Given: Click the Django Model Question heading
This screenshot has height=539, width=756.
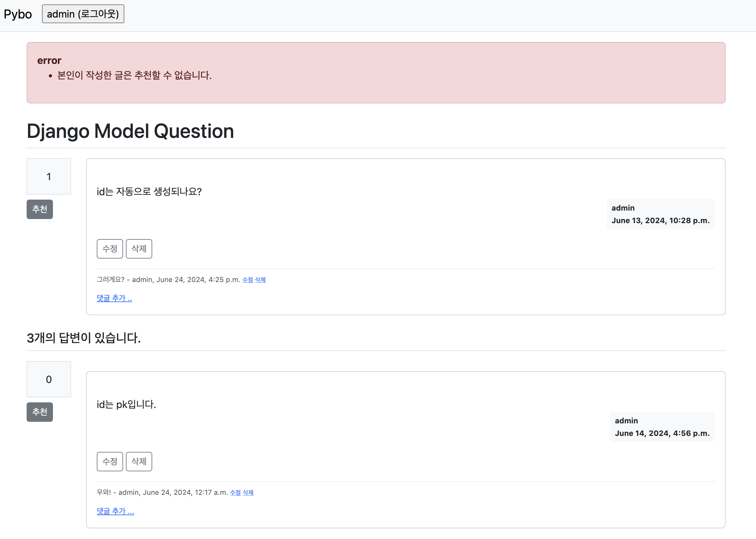Looking at the screenshot, I should click(x=130, y=131).
